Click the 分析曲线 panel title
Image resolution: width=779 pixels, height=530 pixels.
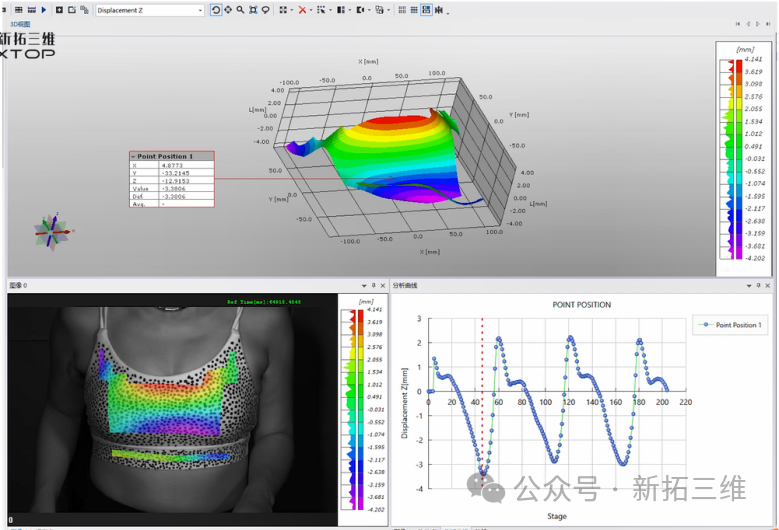point(405,285)
